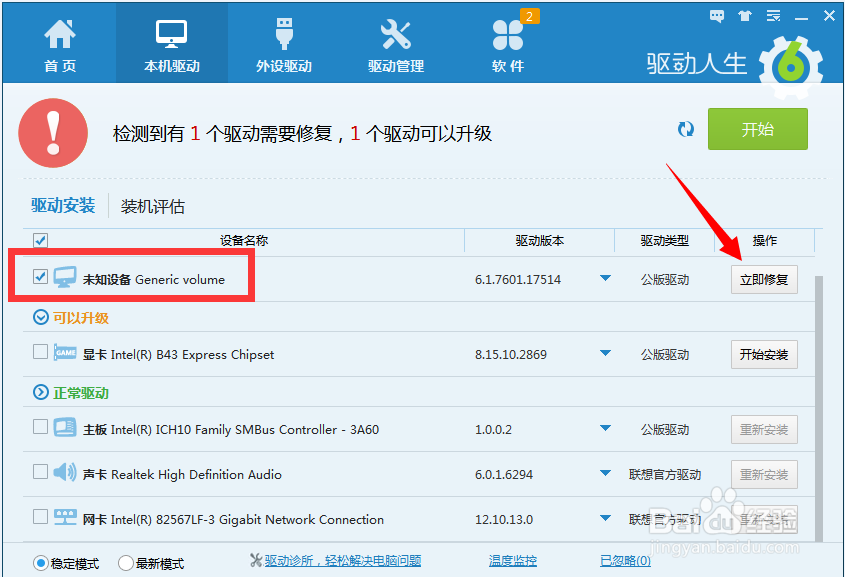Click 重新安装 for Realtek Audio
The image size is (845, 577).
764,475
